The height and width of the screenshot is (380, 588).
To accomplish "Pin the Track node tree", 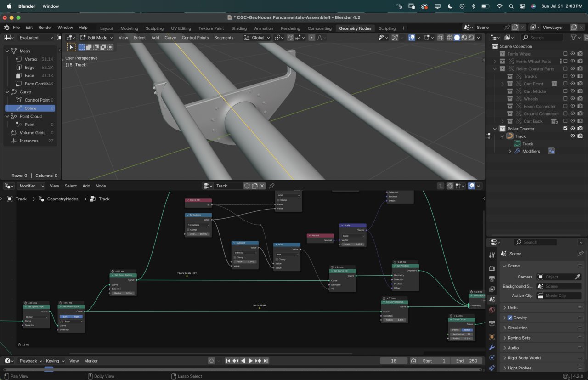I will (x=272, y=186).
